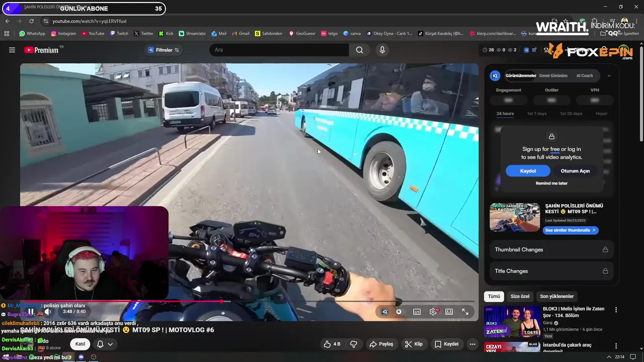This screenshot has height=362, width=644.
Task: Click Remind me later link
Action: 551,184
